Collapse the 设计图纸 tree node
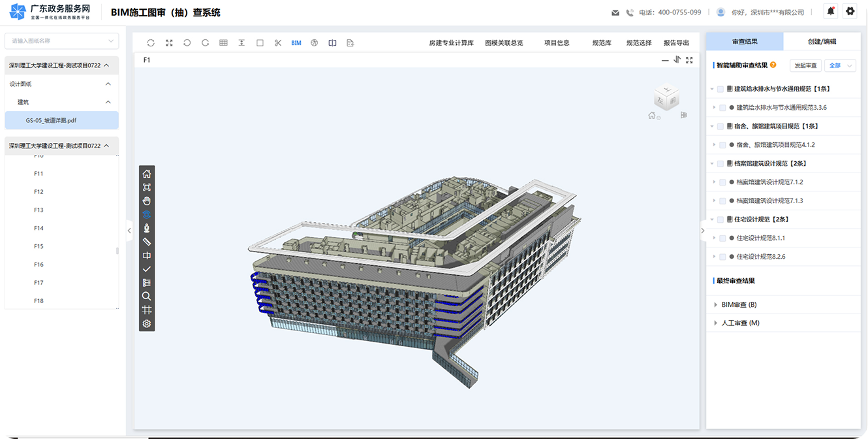Viewport: 868px width, 439px height. [x=108, y=84]
